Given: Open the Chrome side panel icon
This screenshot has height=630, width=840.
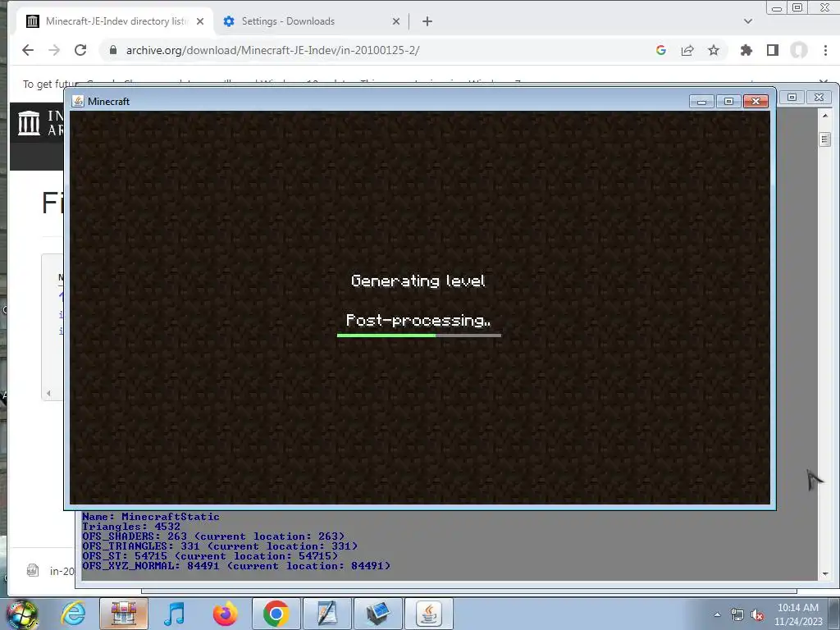Looking at the screenshot, I should (x=773, y=50).
